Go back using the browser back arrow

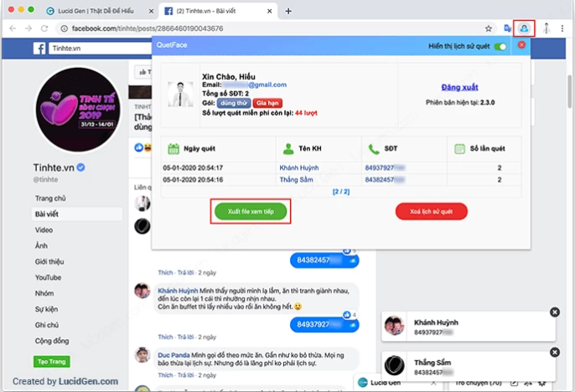click(x=13, y=28)
